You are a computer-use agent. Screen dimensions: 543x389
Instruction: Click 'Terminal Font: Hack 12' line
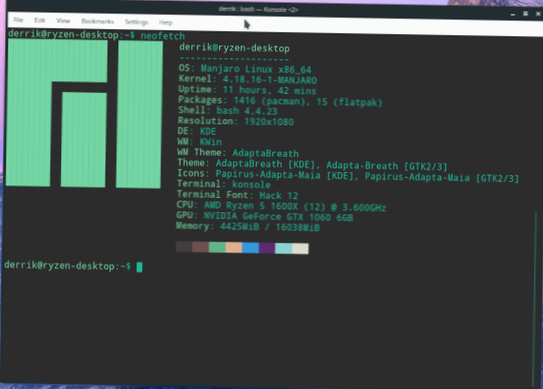(x=237, y=195)
